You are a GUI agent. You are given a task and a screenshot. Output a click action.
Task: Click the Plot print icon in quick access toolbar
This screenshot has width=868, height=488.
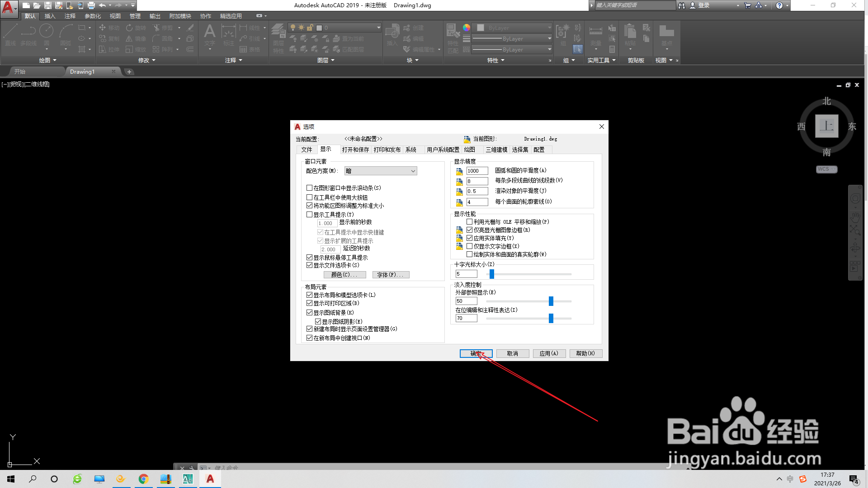[x=91, y=5]
